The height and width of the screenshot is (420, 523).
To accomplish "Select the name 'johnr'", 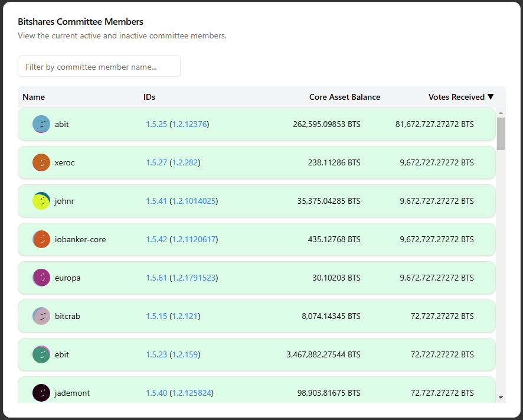I will point(64,201).
